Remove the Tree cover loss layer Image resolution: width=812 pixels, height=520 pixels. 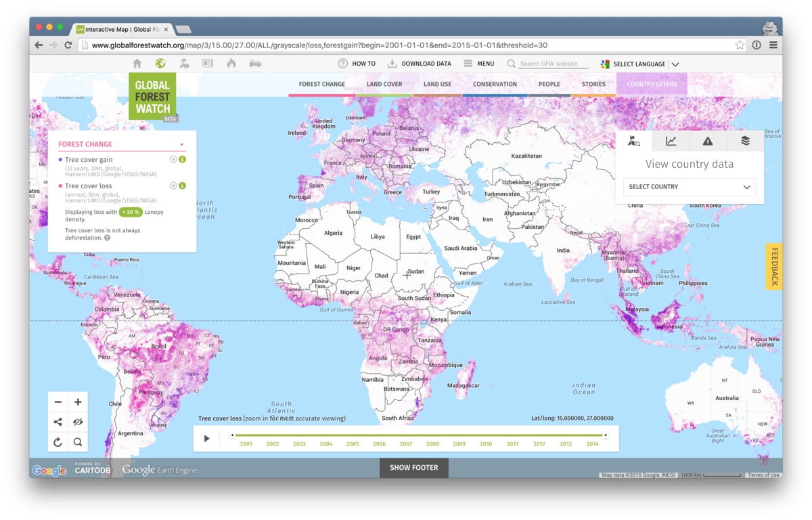click(175, 186)
